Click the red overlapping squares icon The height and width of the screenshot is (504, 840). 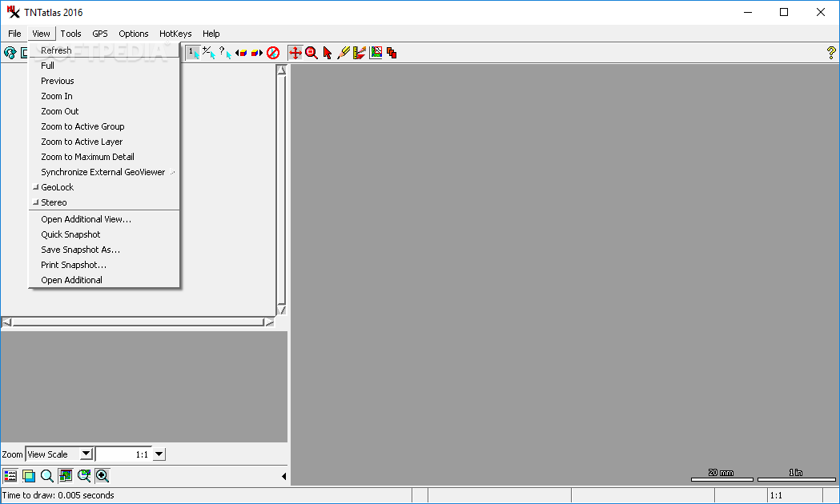coord(392,53)
